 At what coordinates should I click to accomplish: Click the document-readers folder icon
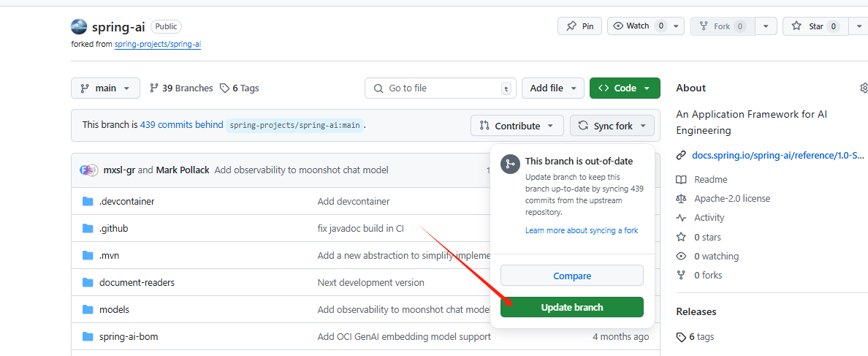click(x=88, y=282)
